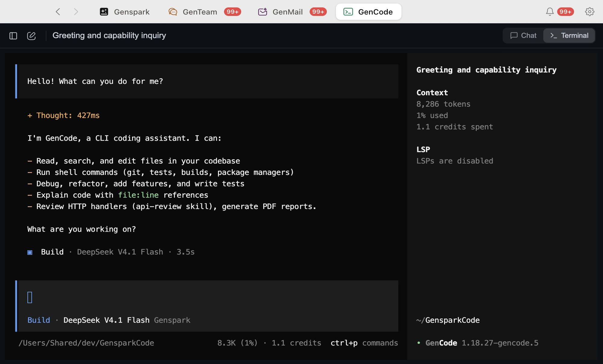
Task: Click 'LSPs are disabled' text
Action: point(455,161)
